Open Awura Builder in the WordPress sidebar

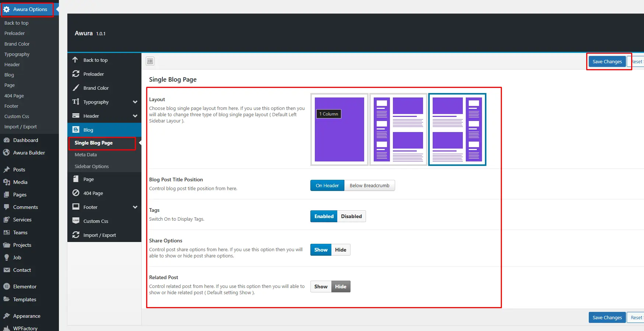click(29, 153)
